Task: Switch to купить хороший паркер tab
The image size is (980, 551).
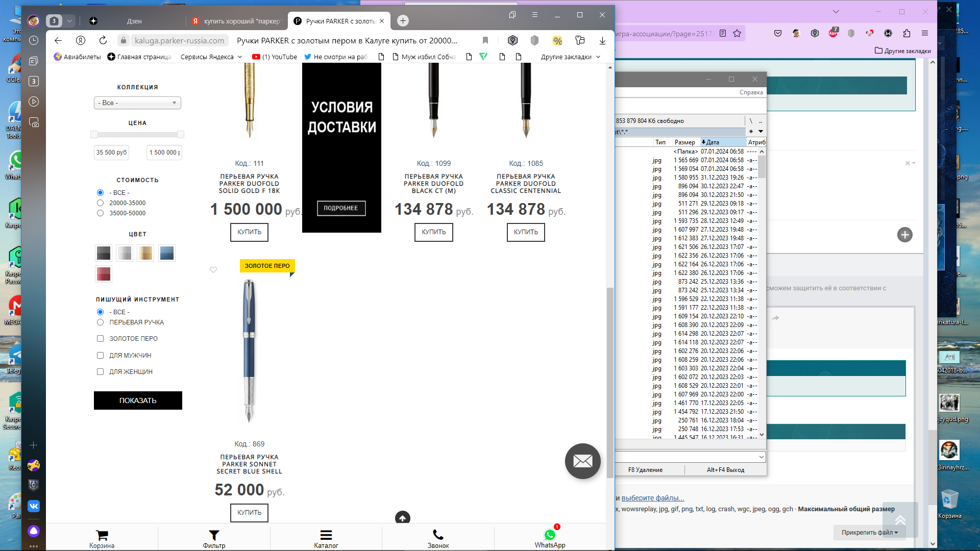Action: [x=237, y=21]
